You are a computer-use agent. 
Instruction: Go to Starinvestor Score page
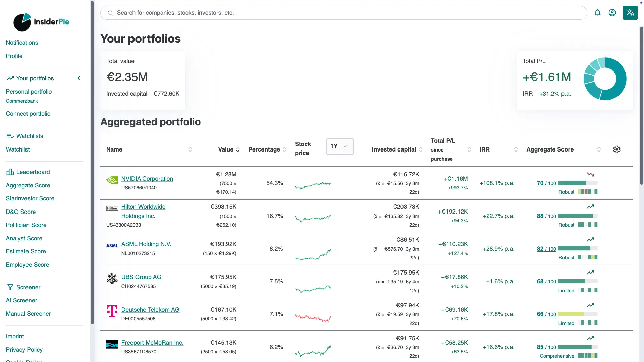pyautogui.click(x=30, y=198)
